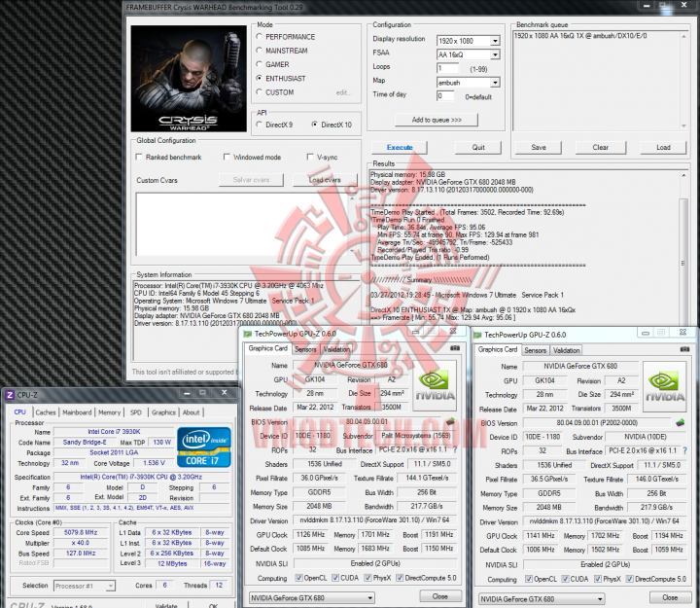The width and height of the screenshot is (700, 608).
Task: Load a benchmark queue
Action: coord(663,148)
